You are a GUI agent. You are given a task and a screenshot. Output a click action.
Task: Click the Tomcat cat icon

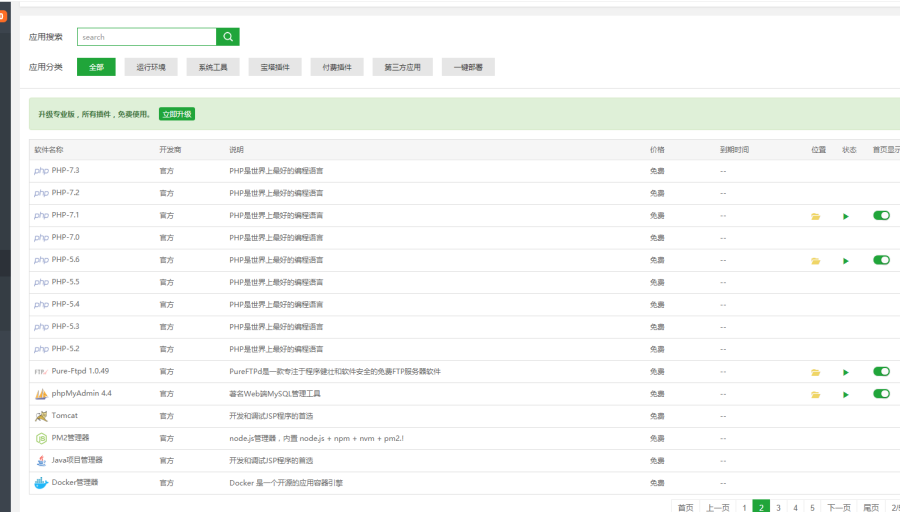pyautogui.click(x=41, y=416)
